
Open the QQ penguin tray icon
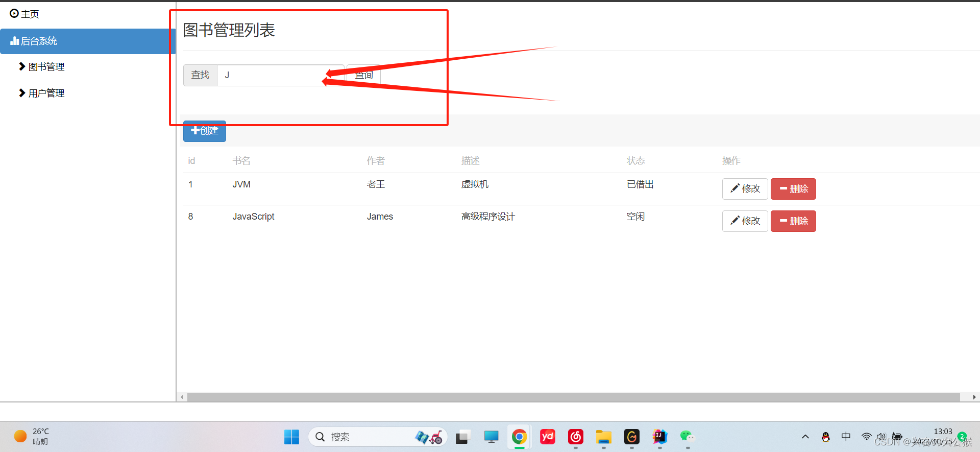826,437
